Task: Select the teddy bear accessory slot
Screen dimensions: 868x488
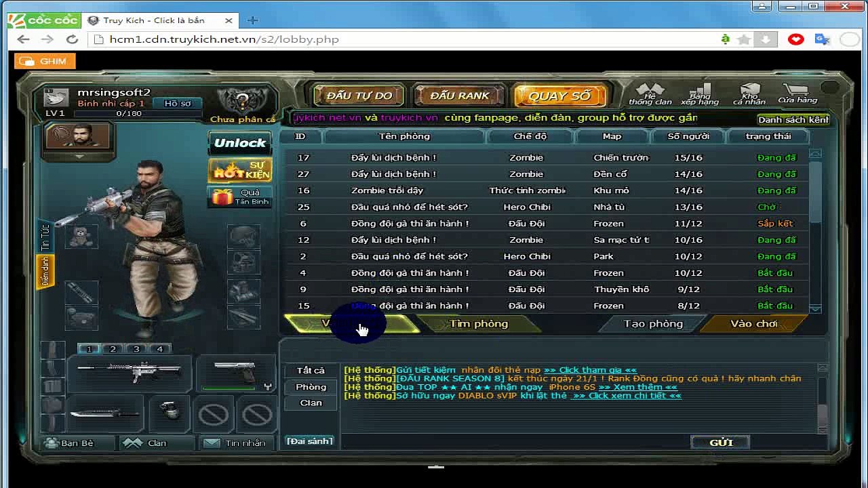Action: point(82,237)
